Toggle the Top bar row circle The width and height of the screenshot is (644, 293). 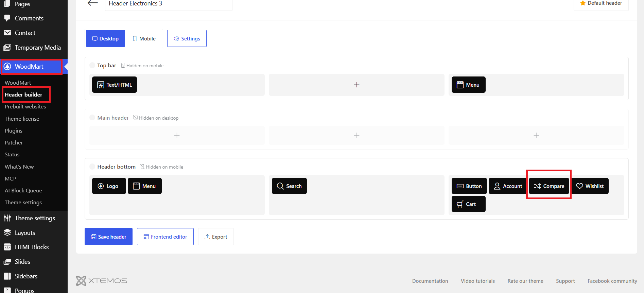coord(92,65)
